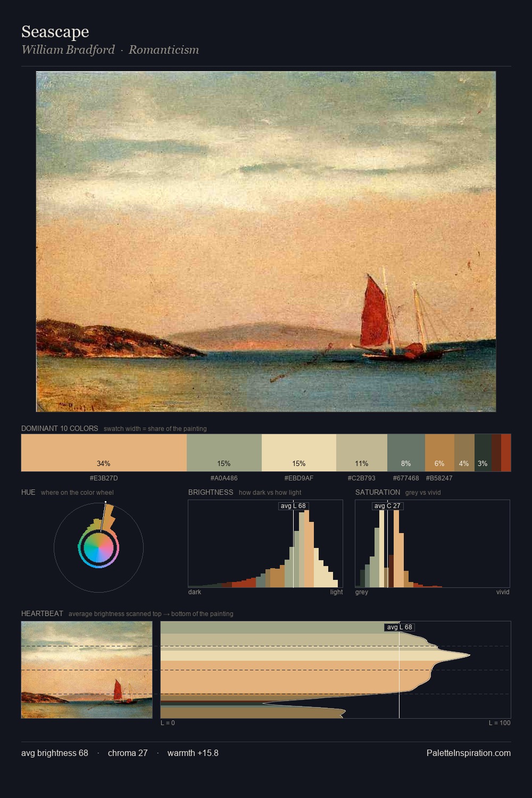This screenshot has width=532, height=798.
Task: Click 'chroma 27' in the footer
Action: pos(128,753)
